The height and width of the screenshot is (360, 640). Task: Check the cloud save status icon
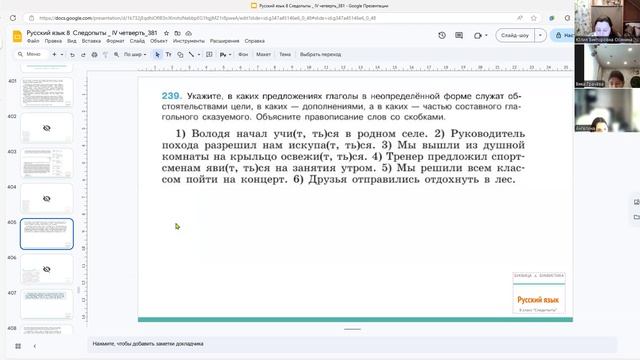(x=188, y=33)
